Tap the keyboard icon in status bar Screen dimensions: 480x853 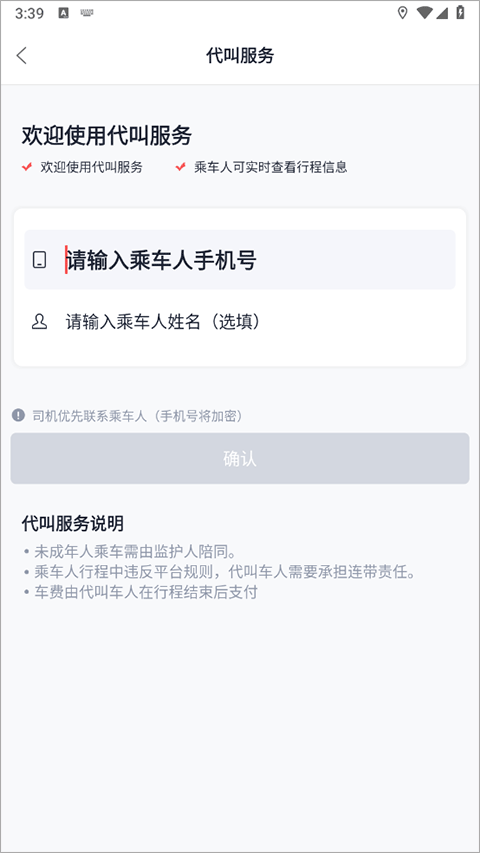(87, 13)
